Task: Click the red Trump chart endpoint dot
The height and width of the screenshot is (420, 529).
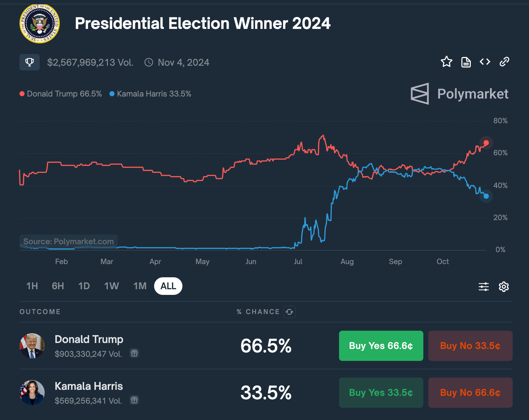Action: 486,143
